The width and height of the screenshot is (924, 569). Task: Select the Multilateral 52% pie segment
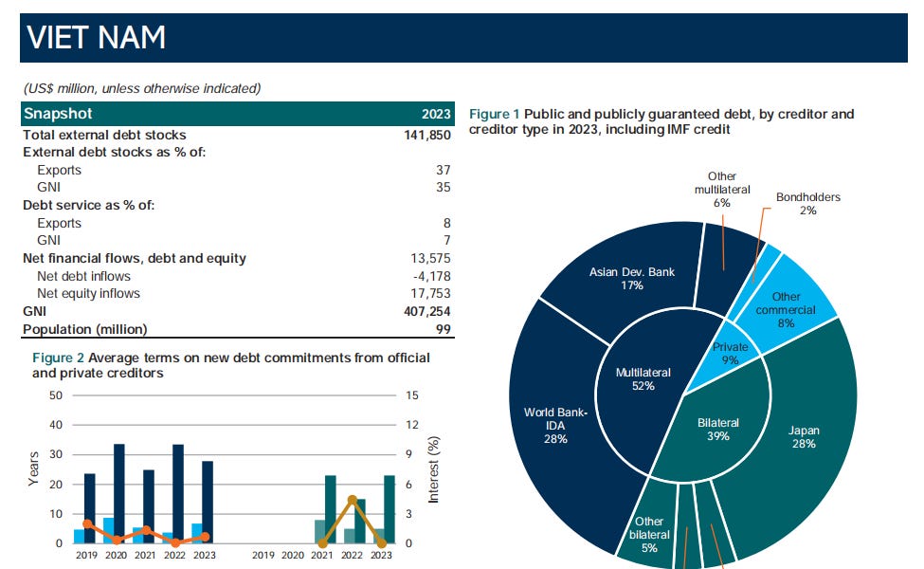(643, 379)
